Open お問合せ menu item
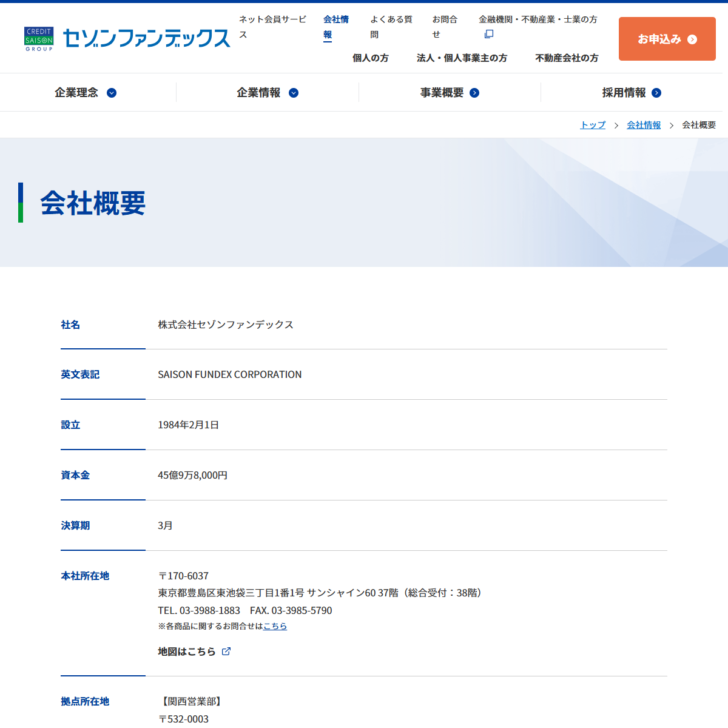 [445, 27]
